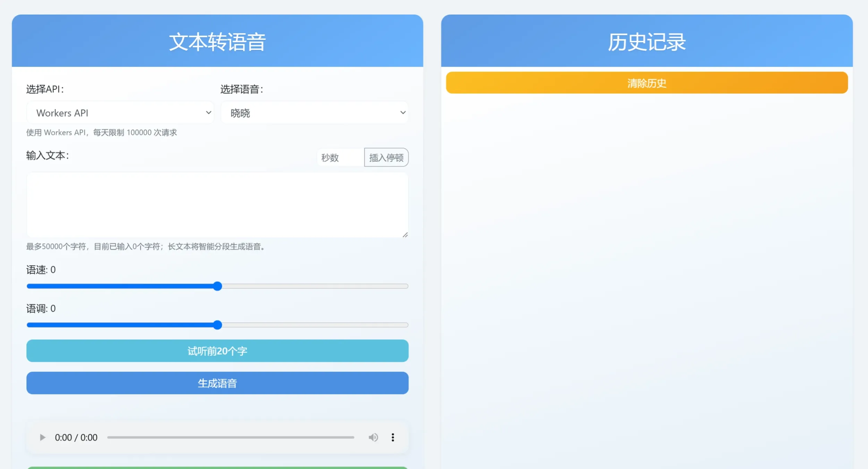Mute audio with the speaker icon
This screenshot has height=469, width=868.
[373, 437]
